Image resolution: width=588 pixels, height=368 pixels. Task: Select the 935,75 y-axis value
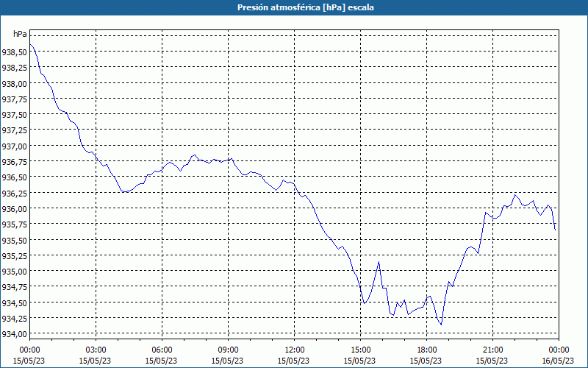click(14, 224)
